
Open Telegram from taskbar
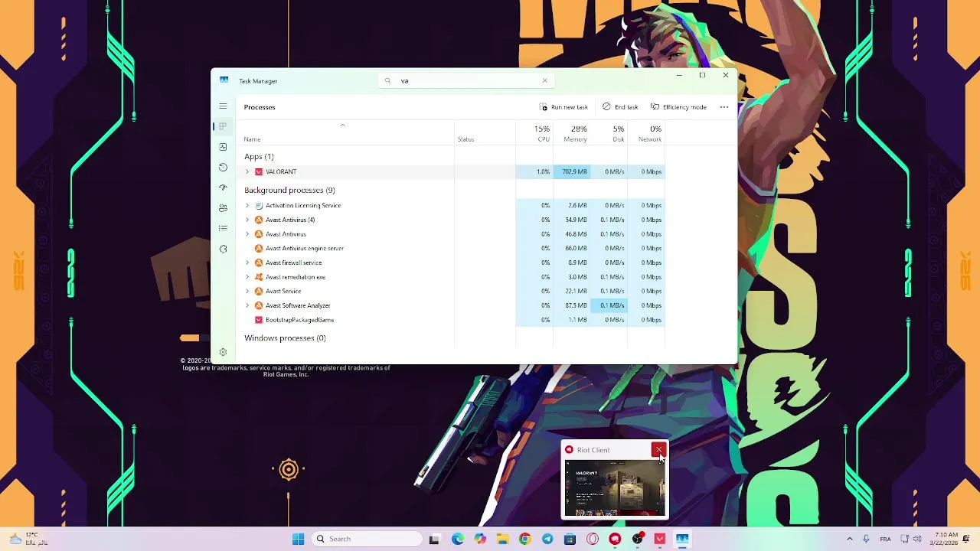pos(547,539)
